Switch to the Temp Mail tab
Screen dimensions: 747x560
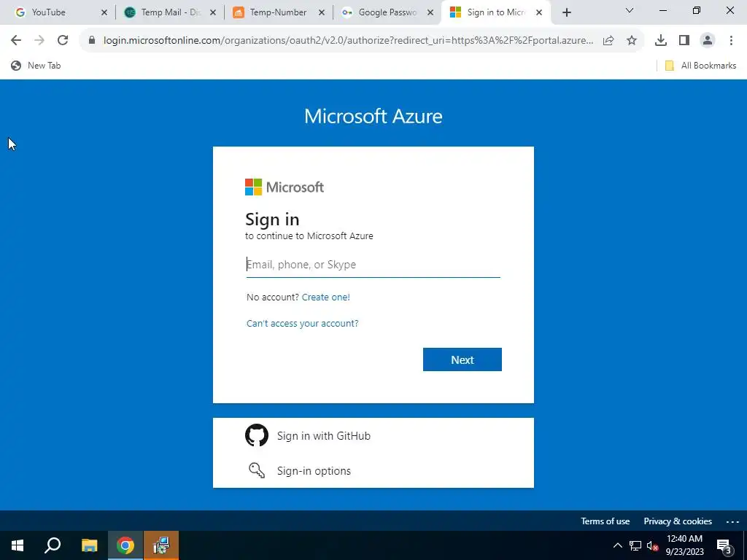(170, 12)
